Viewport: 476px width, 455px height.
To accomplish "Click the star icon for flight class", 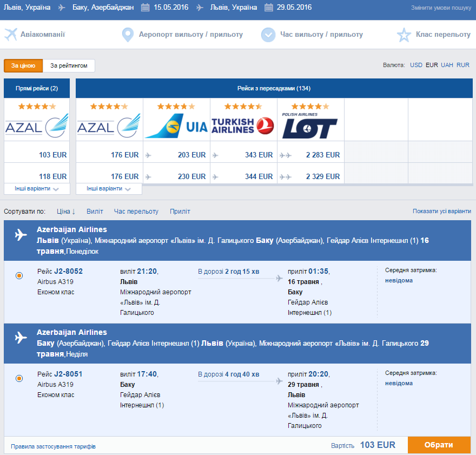I will point(404,35).
